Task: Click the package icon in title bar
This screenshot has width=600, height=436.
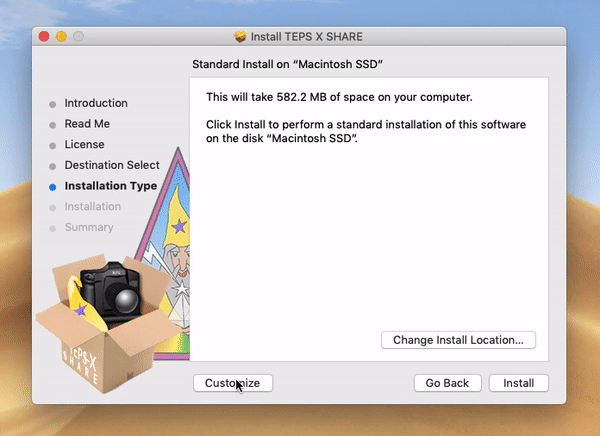Action: click(x=240, y=37)
